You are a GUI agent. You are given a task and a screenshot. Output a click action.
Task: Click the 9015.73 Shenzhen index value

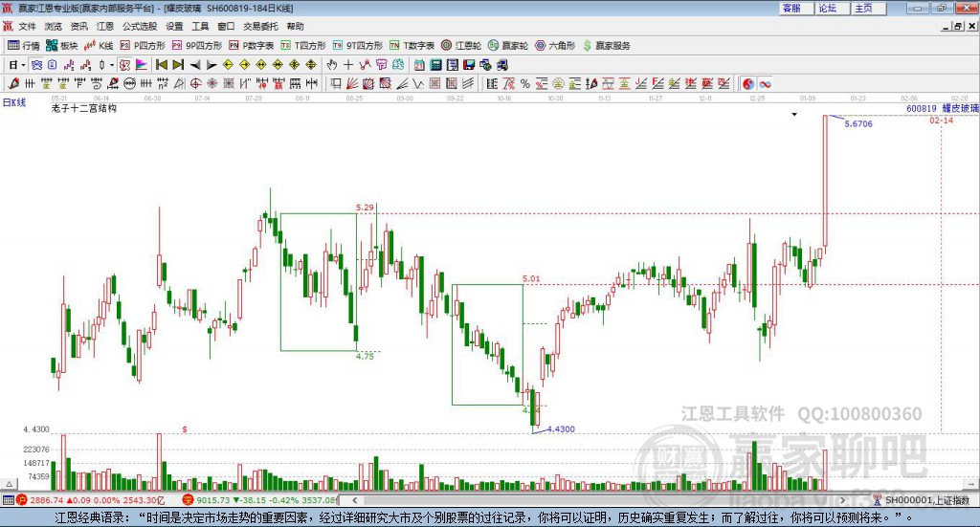tap(213, 500)
